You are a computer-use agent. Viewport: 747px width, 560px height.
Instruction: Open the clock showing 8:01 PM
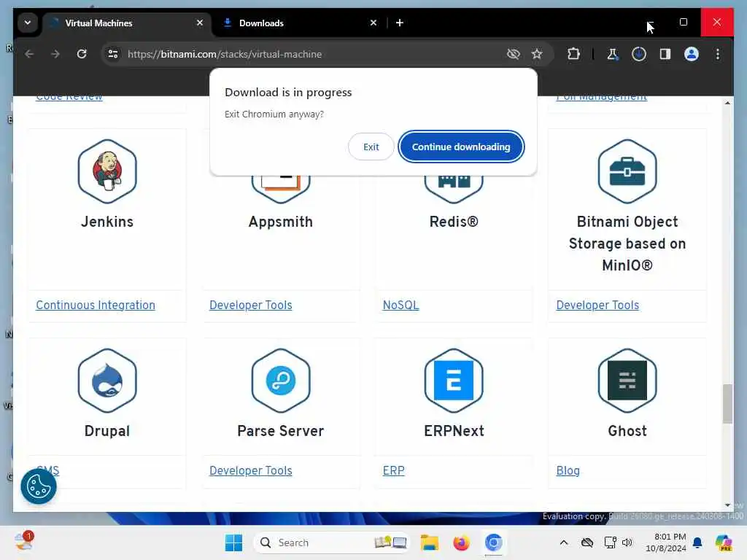pyautogui.click(x=666, y=542)
